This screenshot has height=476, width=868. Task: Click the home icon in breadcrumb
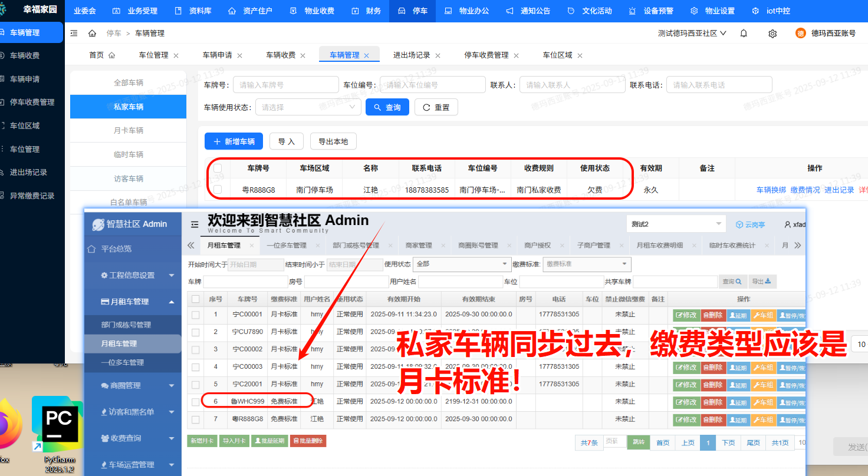coord(92,34)
